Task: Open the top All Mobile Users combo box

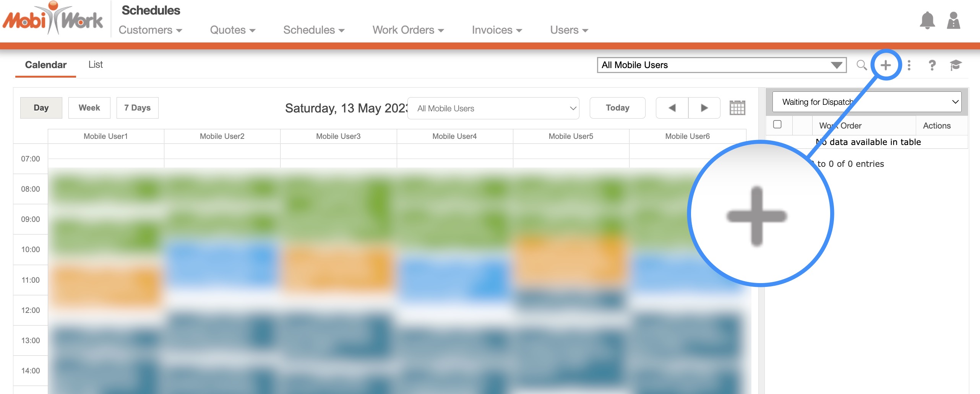Action: pos(722,65)
